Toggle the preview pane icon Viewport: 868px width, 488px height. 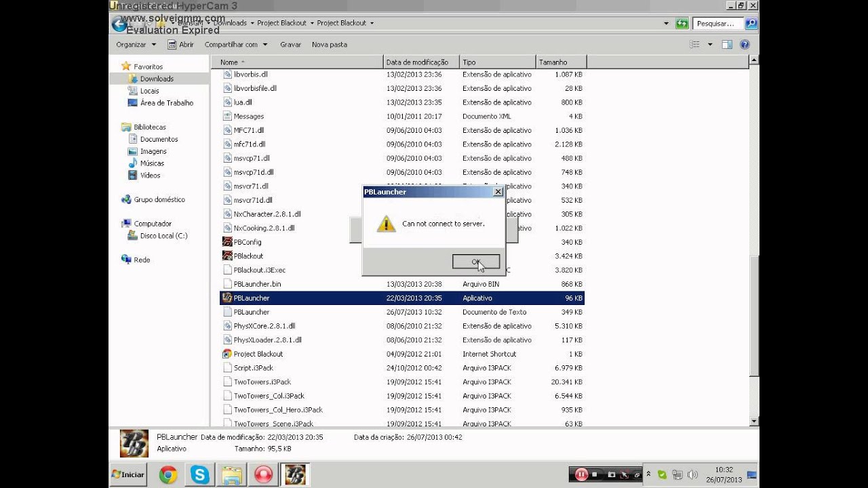[x=727, y=45]
